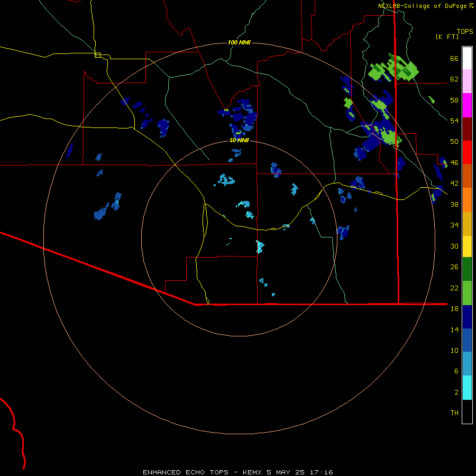Click the '2' legend value
This screenshot has height=476, width=476.
tap(456, 392)
